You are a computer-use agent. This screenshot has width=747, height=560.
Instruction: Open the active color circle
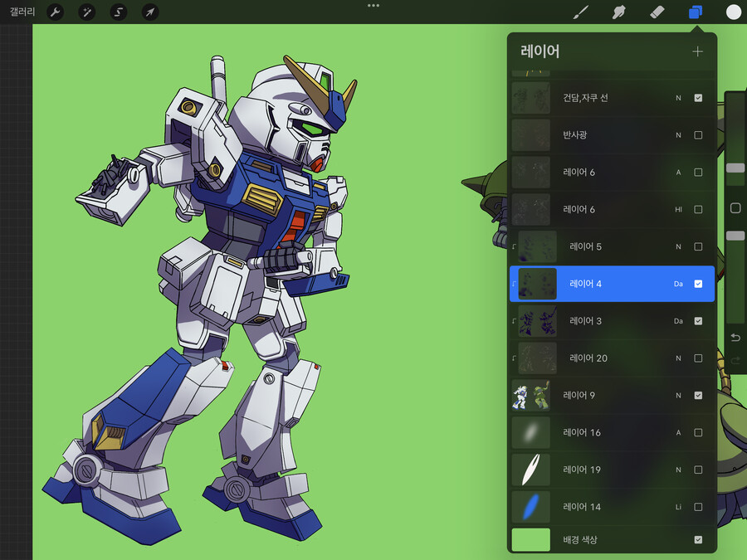(x=733, y=12)
